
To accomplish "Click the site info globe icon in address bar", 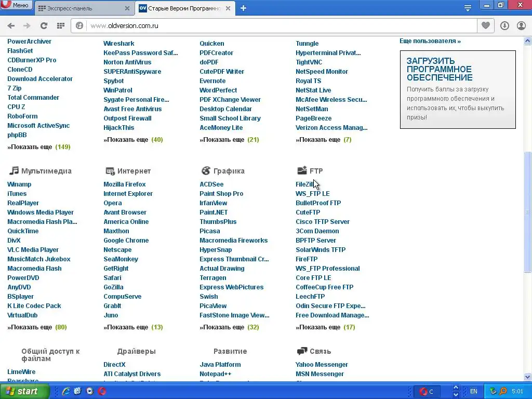I will click(79, 26).
